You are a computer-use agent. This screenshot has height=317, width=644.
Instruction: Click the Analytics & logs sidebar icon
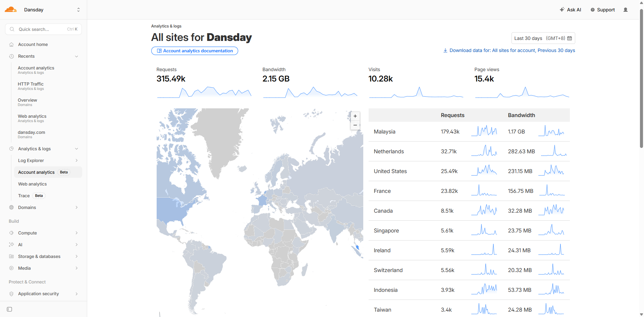point(11,149)
